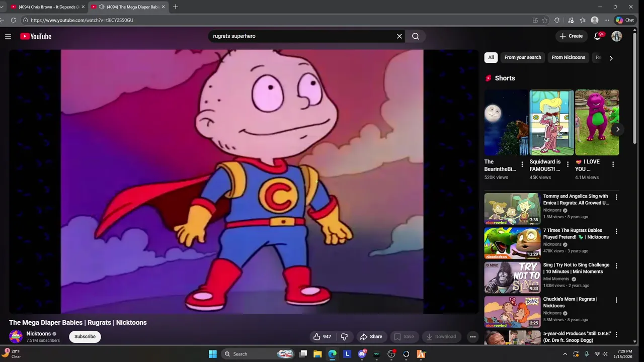Open Chuckie's Mom Rugrats video title

tap(570, 302)
